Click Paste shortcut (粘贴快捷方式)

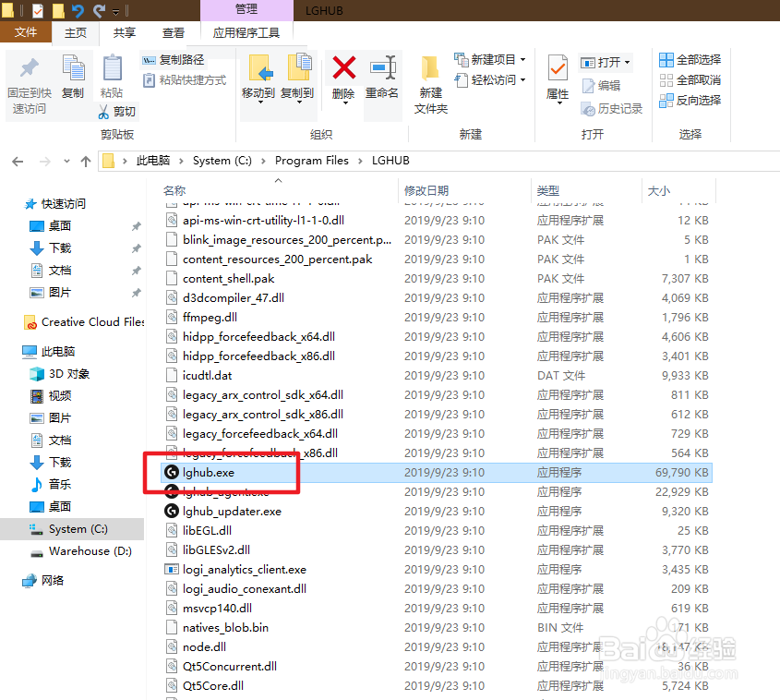(x=185, y=80)
